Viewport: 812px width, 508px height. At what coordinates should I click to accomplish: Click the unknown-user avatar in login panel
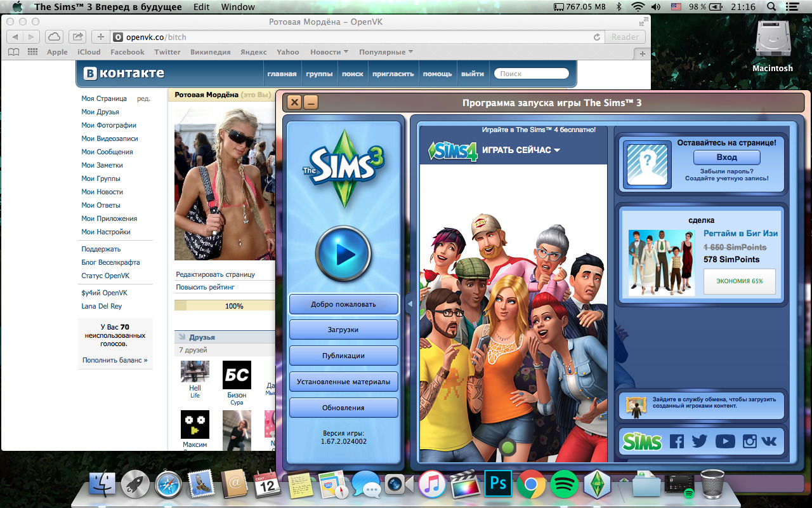point(647,164)
